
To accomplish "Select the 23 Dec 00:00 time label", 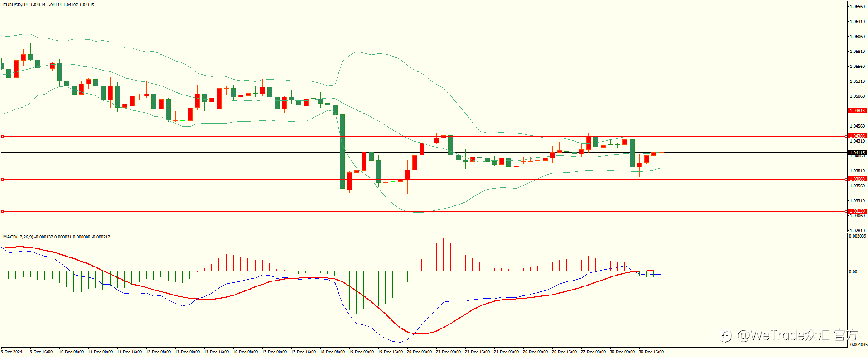I will (x=448, y=352).
